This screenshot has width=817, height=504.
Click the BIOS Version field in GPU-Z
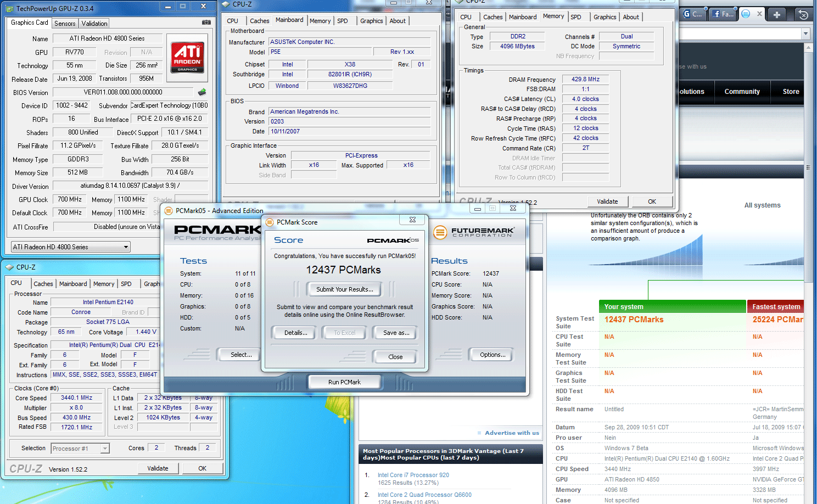(x=123, y=92)
